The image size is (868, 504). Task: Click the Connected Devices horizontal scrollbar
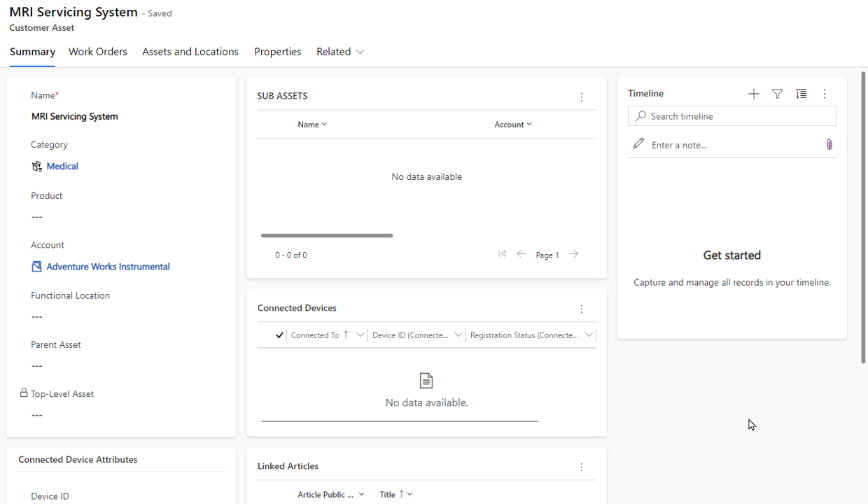[400, 421]
